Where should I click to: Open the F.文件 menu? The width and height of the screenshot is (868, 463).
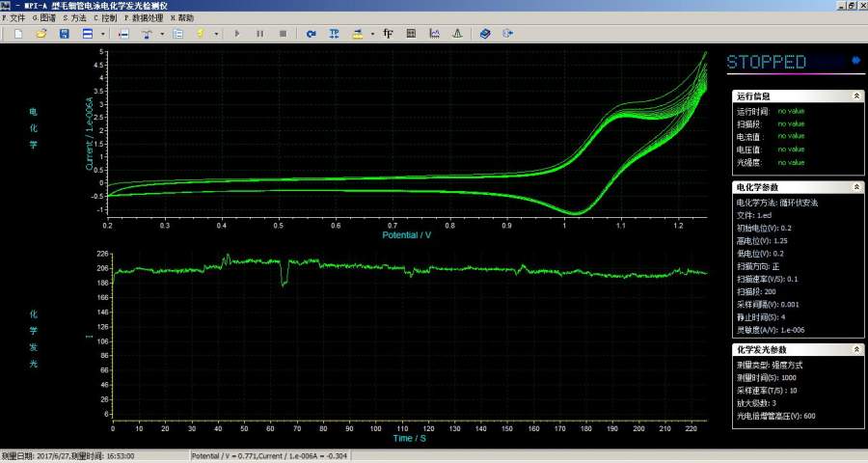pos(14,17)
